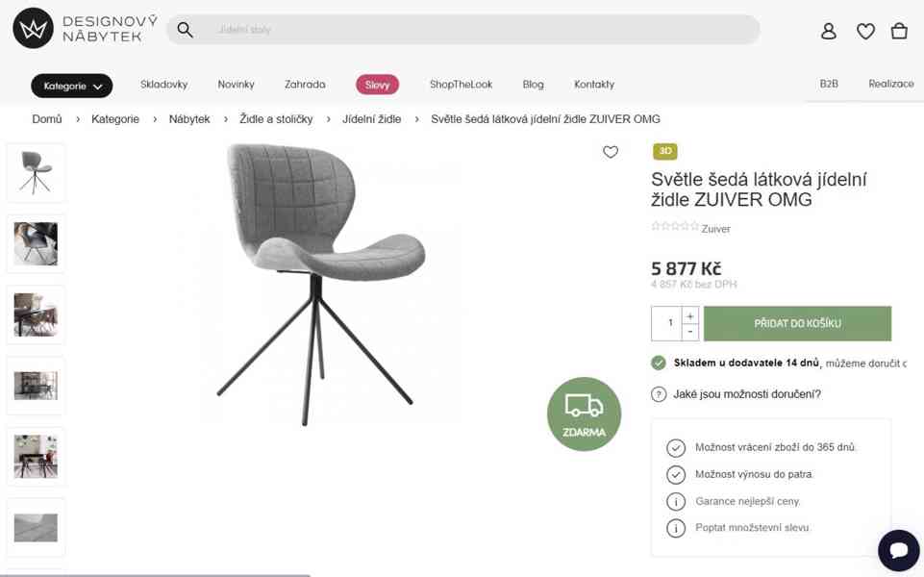Image resolution: width=924 pixels, height=577 pixels.
Task: Open the 'Jídelní židle' breadcrumb link
Action: click(x=371, y=119)
